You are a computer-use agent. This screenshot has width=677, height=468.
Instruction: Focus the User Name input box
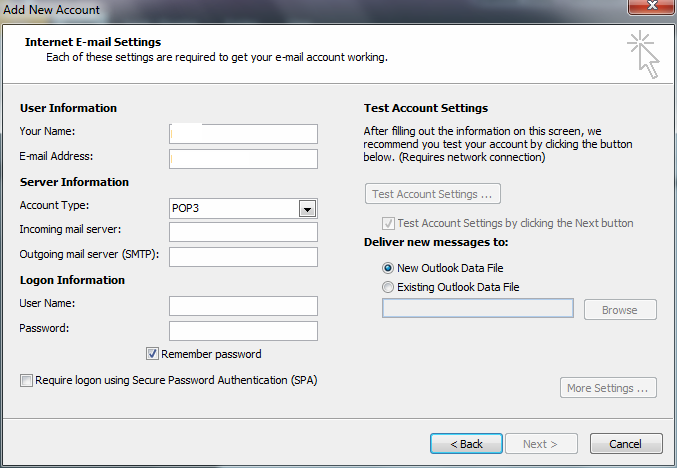(x=243, y=306)
